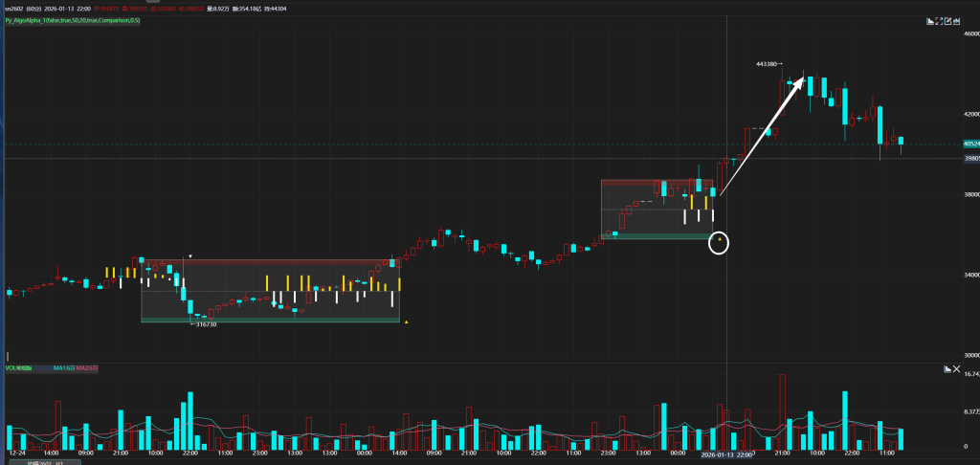Screen dimensions: 980x465
Task: Click the yellow triangle marker inside the white circle
Action: coord(719,239)
